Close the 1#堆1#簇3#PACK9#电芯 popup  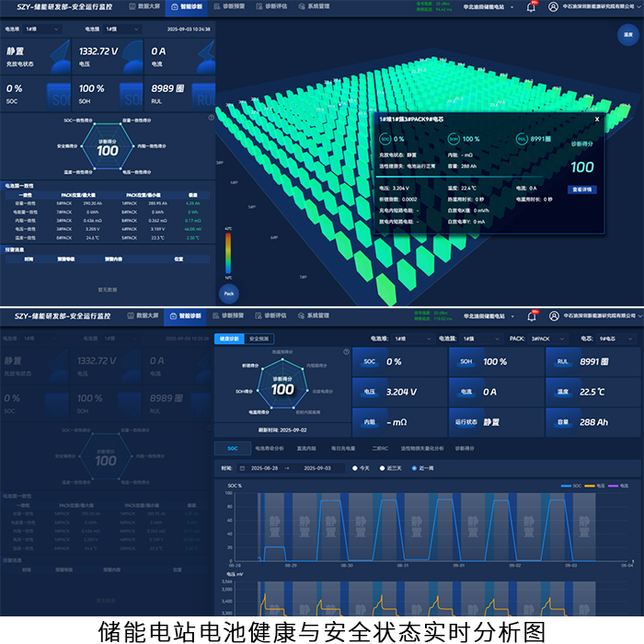point(596,119)
